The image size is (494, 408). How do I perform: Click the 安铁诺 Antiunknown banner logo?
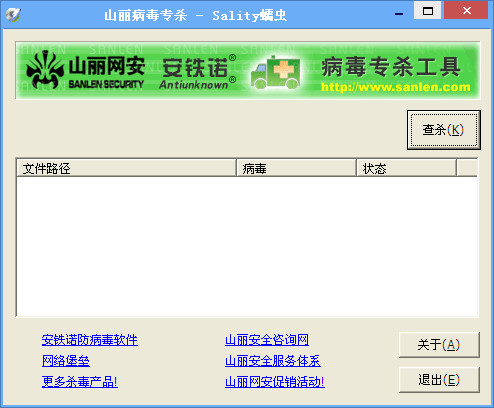click(x=199, y=72)
